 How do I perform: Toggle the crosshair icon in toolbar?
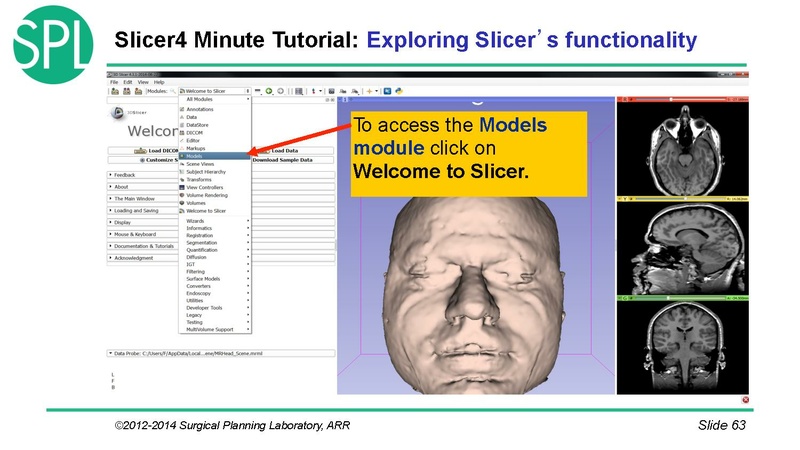369,91
